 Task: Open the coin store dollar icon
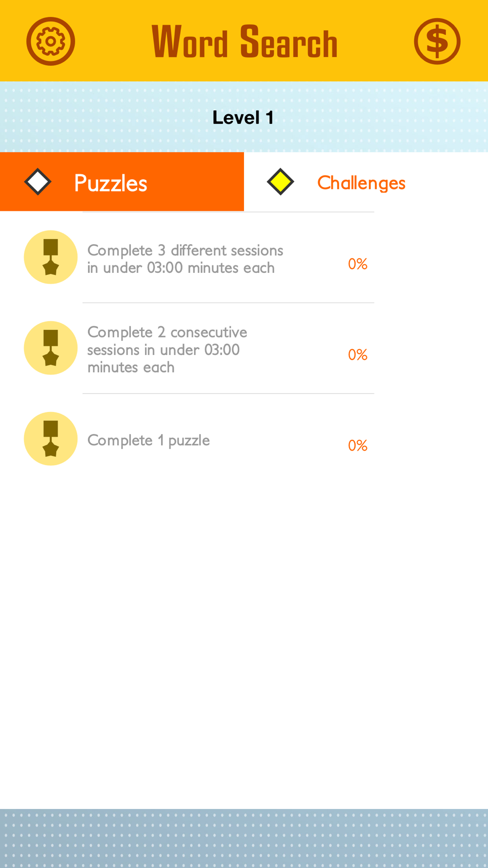437,41
